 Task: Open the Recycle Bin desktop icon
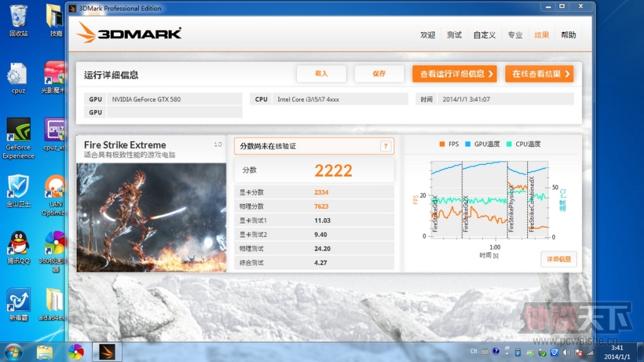pyautogui.click(x=18, y=19)
